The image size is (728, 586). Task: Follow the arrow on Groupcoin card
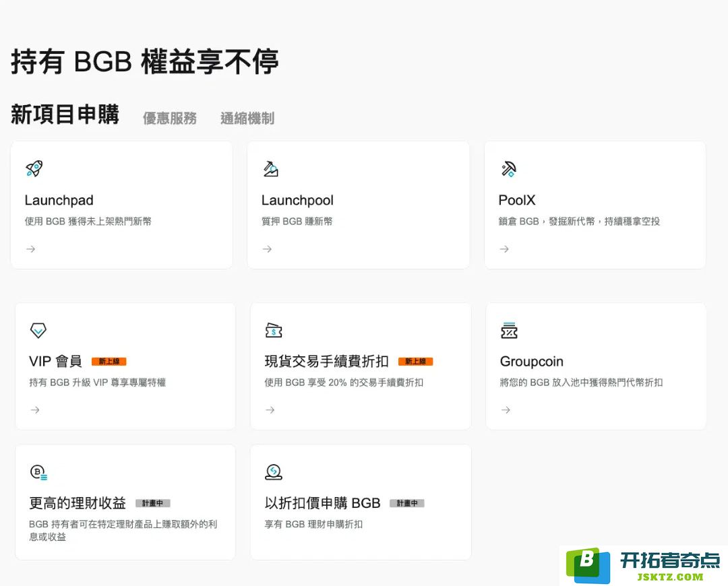click(506, 410)
